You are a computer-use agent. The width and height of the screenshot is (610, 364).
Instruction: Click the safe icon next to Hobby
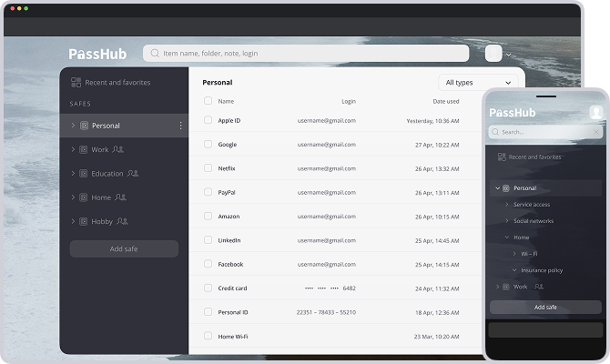[x=84, y=221]
